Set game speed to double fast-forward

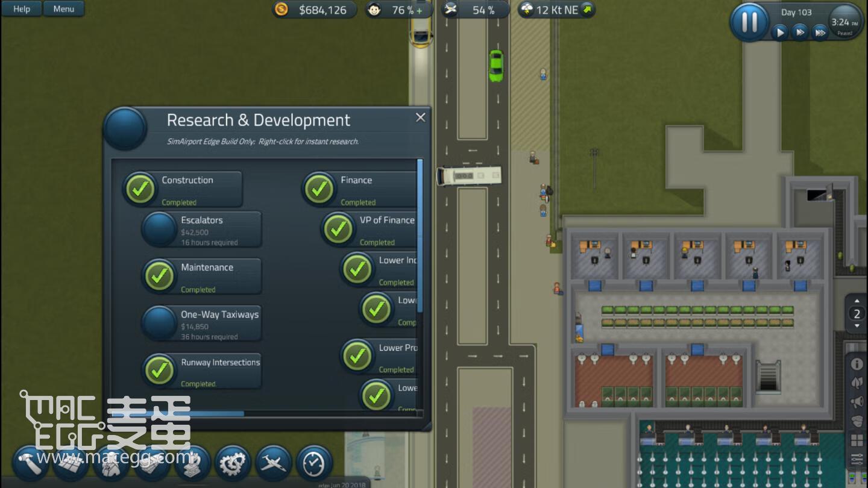coord(799,32)
